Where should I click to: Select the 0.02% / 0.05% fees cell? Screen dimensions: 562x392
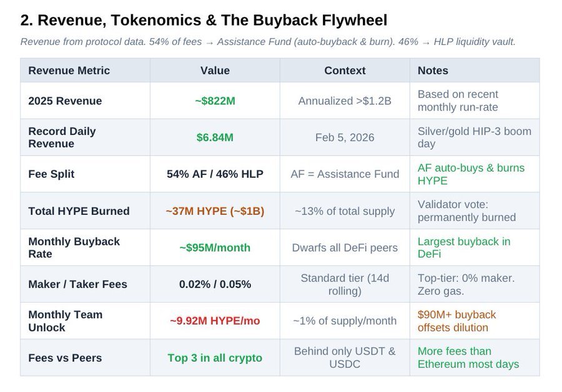[x=215, y=284]
